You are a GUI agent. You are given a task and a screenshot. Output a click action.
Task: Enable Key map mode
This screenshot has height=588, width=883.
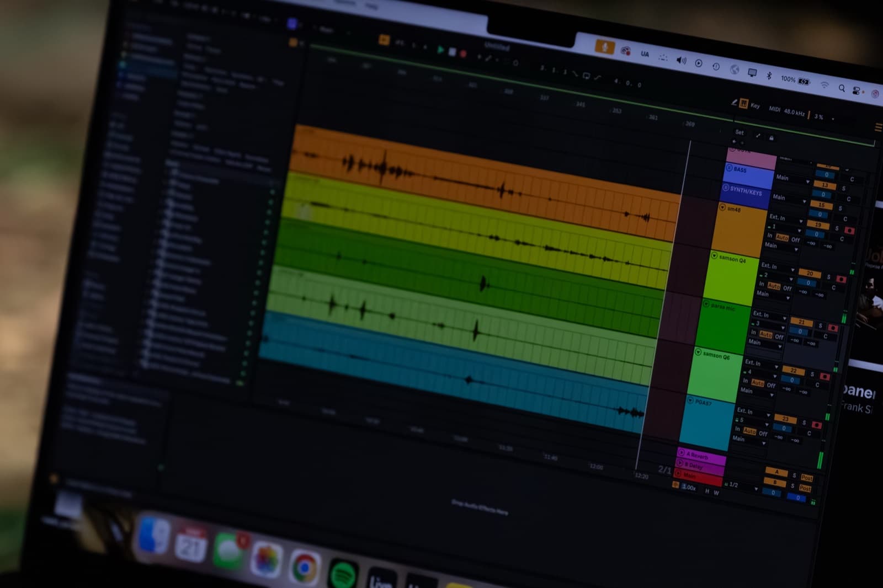point(755,105)
